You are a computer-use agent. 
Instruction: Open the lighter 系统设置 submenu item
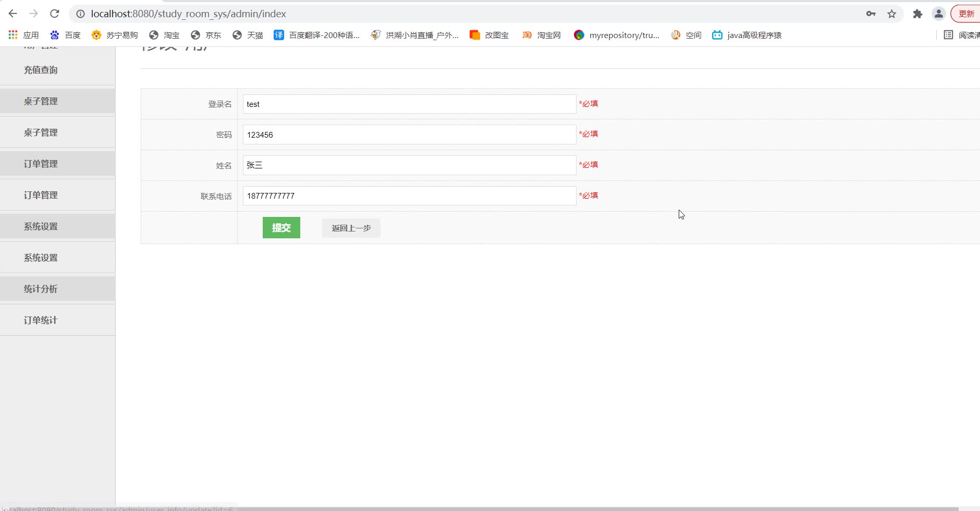(x=41, y=258)
